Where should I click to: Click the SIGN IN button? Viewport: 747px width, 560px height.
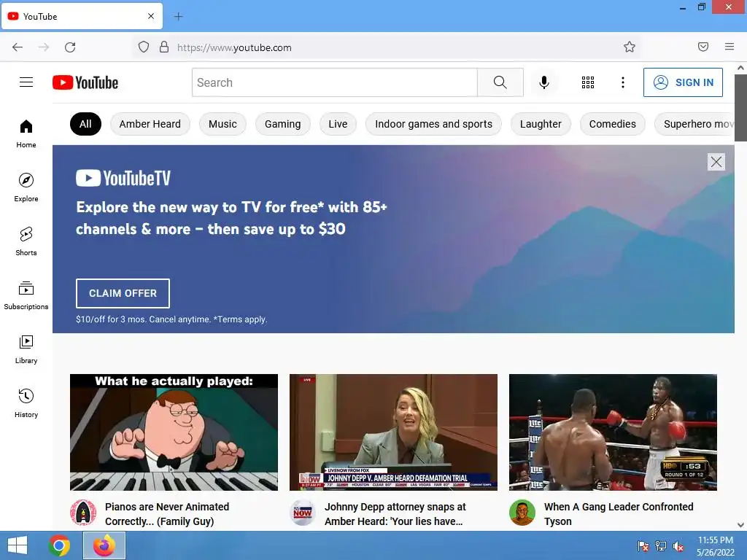(x=683, y=82)
